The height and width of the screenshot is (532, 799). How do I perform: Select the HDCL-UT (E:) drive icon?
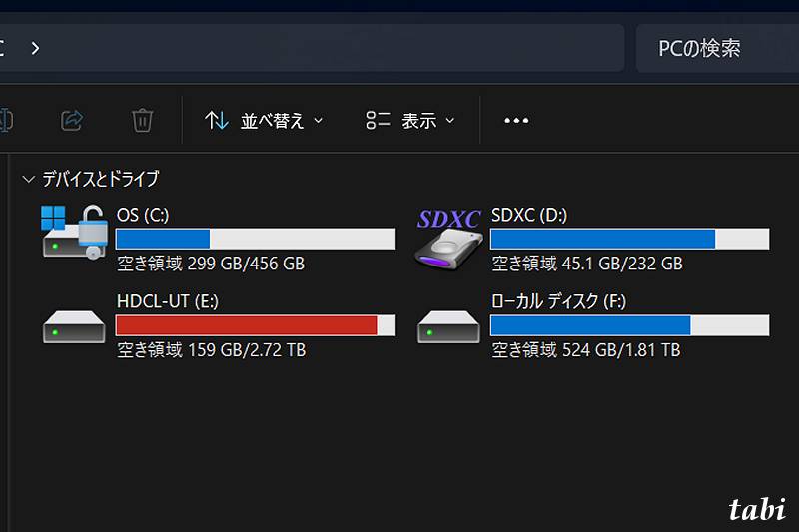click(x=74, y=326)
